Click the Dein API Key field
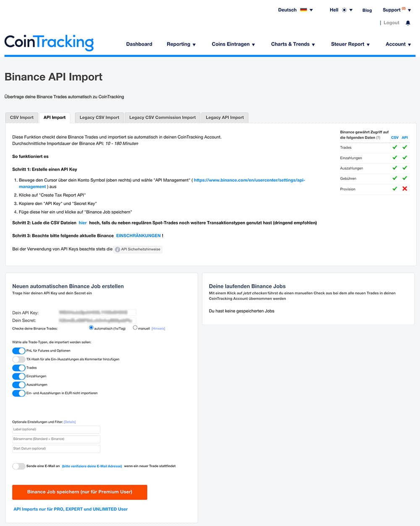 pyautogui.click(x=97, y=312)
